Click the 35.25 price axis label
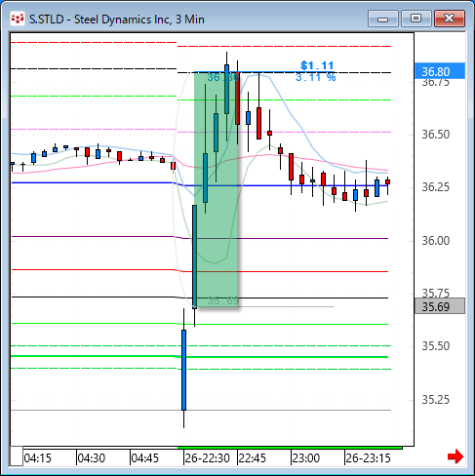Screen dimensions: 475x476 coord(436,400)
